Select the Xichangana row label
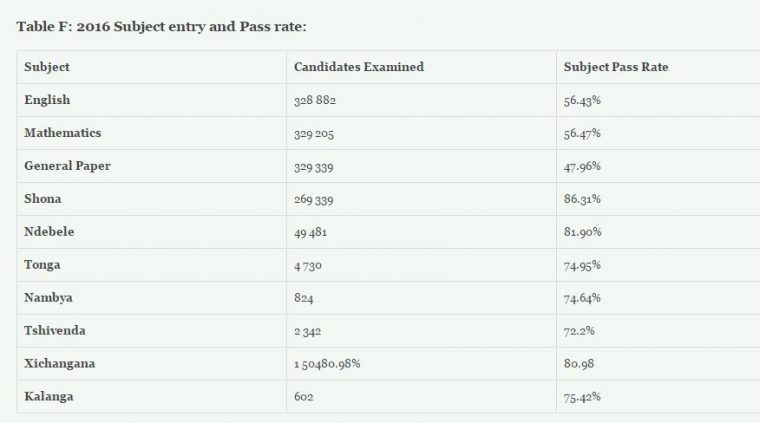 (59, 364)
